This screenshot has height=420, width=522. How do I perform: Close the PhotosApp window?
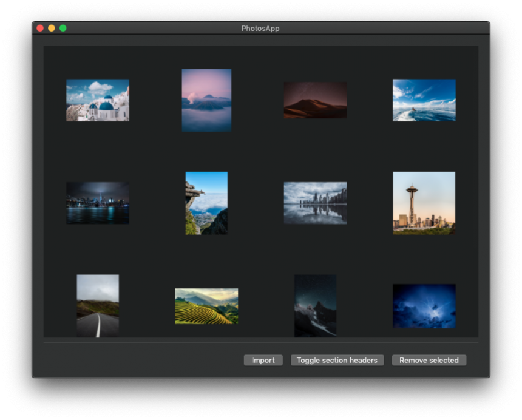(x=40, y=28)
